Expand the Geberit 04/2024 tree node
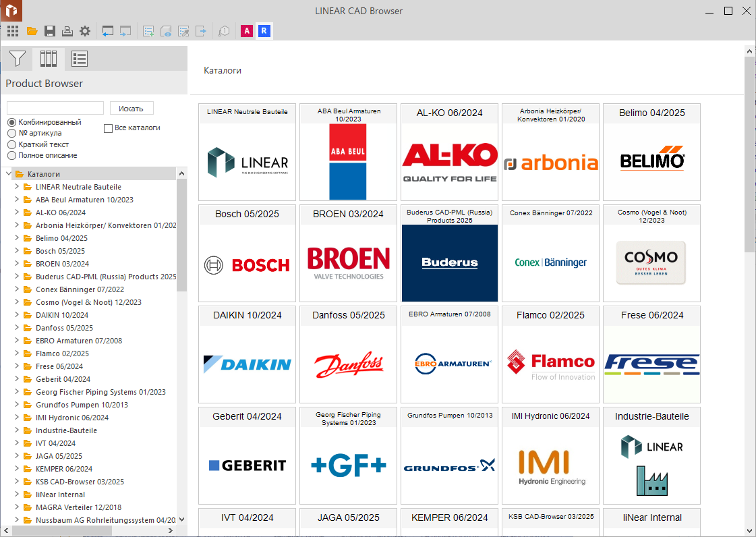 17,378
